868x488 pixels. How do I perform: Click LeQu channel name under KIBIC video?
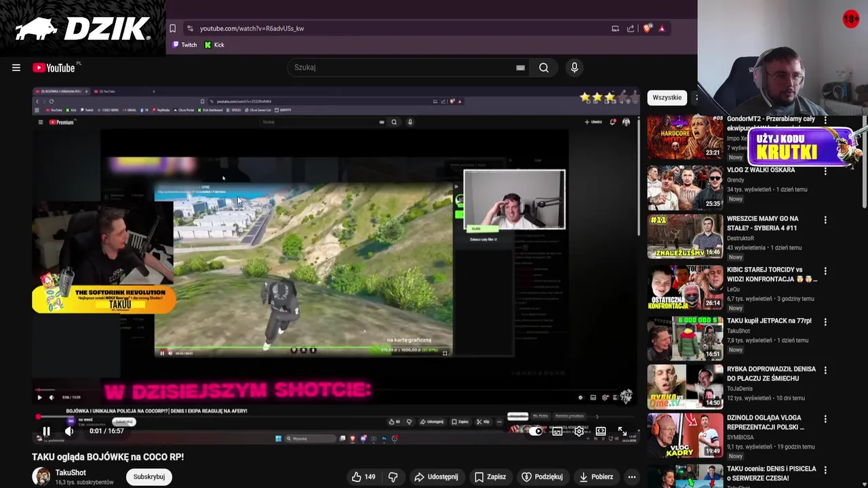click(x=733, y=289)
